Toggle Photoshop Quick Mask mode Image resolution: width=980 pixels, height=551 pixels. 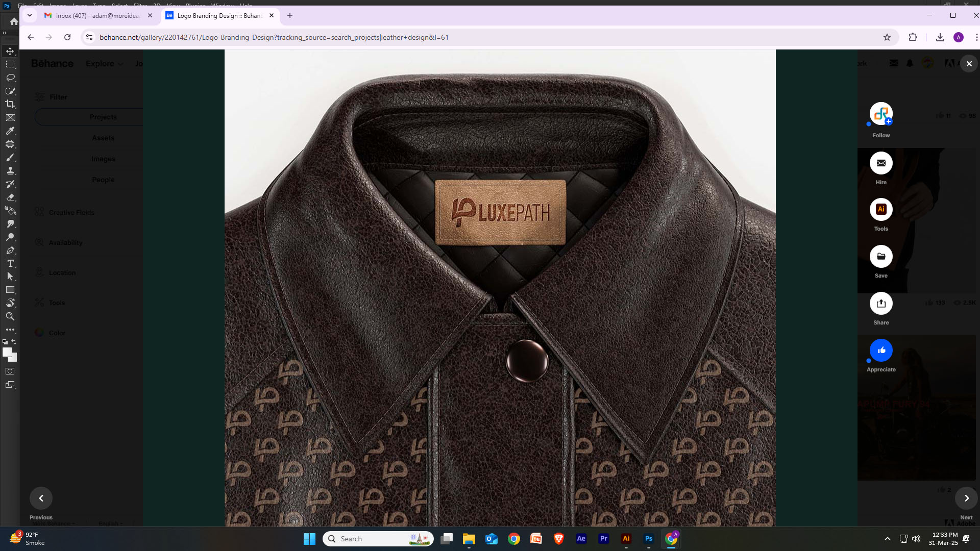10,371
